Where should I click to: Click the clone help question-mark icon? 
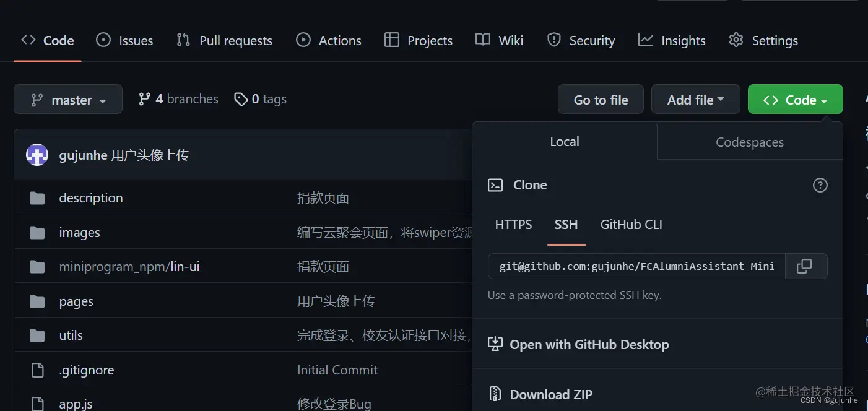point(820,185)
